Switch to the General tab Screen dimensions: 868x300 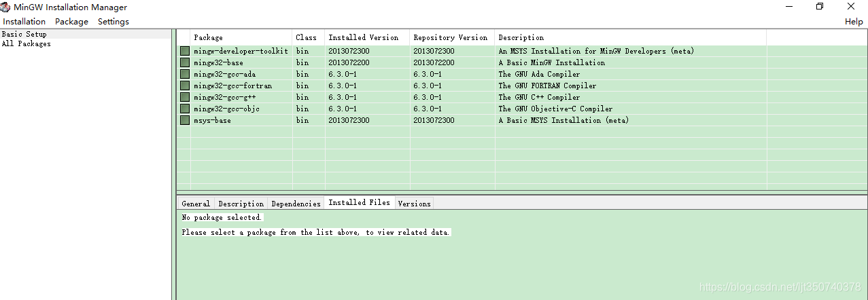(196, 204)
